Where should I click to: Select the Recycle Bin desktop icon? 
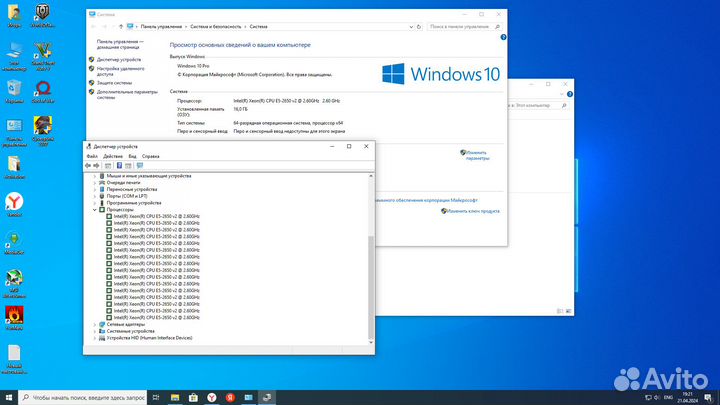click(14, 89)
